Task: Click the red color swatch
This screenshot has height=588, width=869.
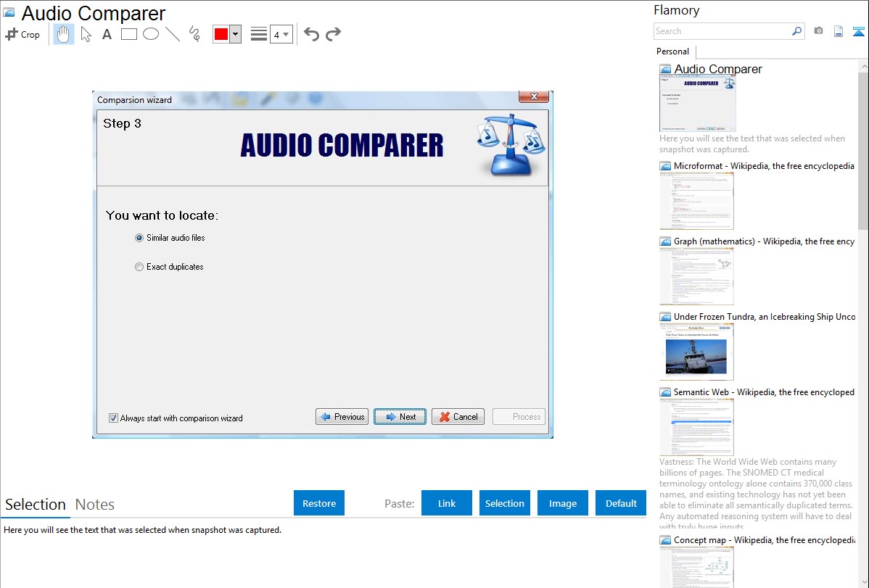Action: (x=221, y=34)
